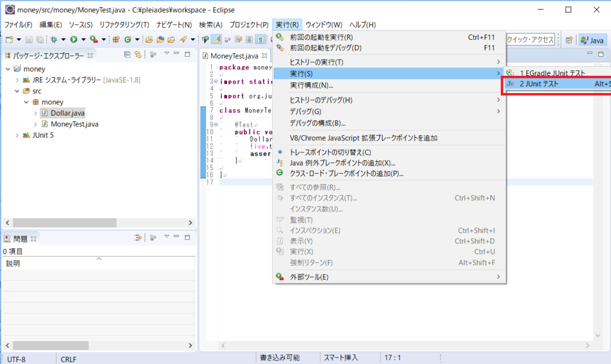Click 問題 view horizontal scrollbar thumb
This screenshot has width=611, height=364.
coord(51,346)
